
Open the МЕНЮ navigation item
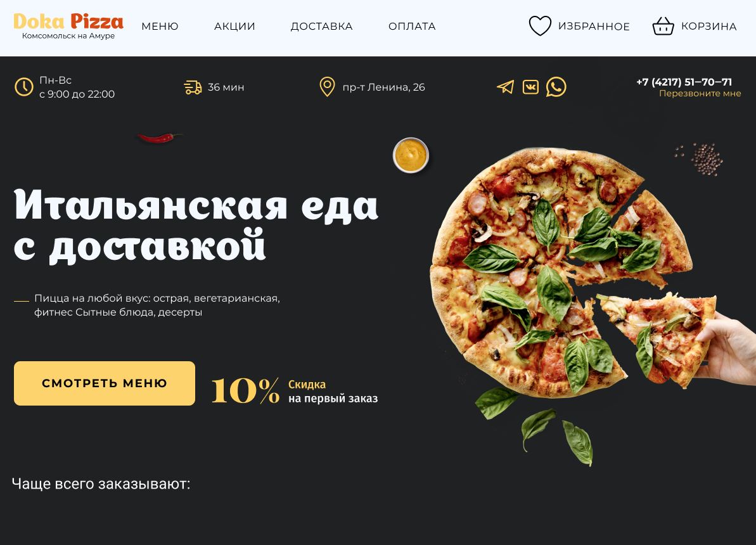click(160, 26)
